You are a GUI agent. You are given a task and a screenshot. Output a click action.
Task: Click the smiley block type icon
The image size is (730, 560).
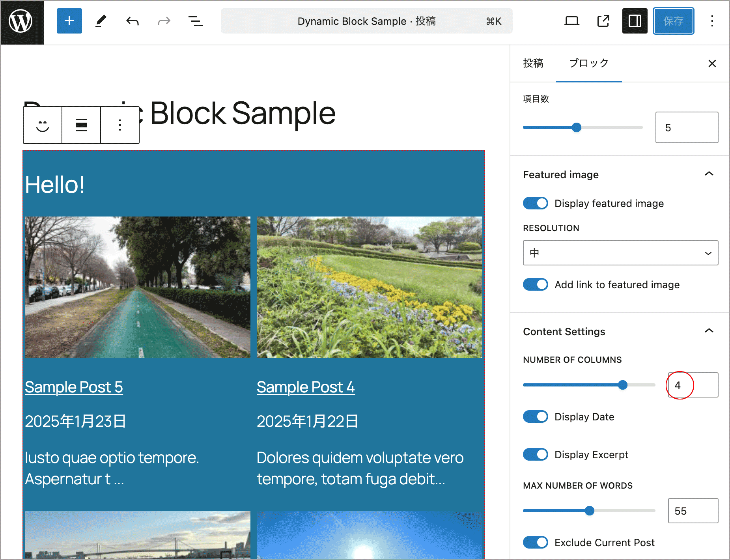click(x=43, y=125)
